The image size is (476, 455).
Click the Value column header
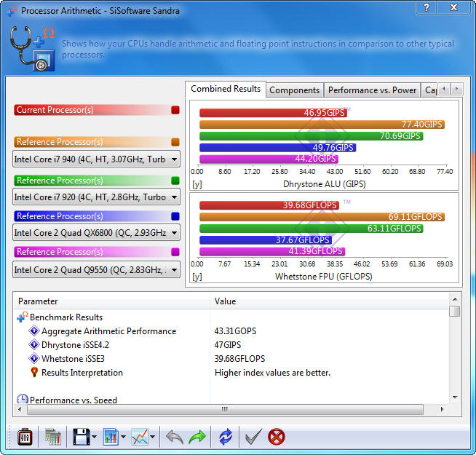[x=330, y=301]
